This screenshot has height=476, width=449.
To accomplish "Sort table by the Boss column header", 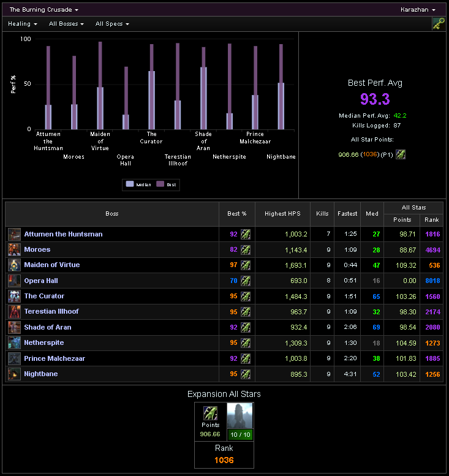I will (x=112, y=214).
